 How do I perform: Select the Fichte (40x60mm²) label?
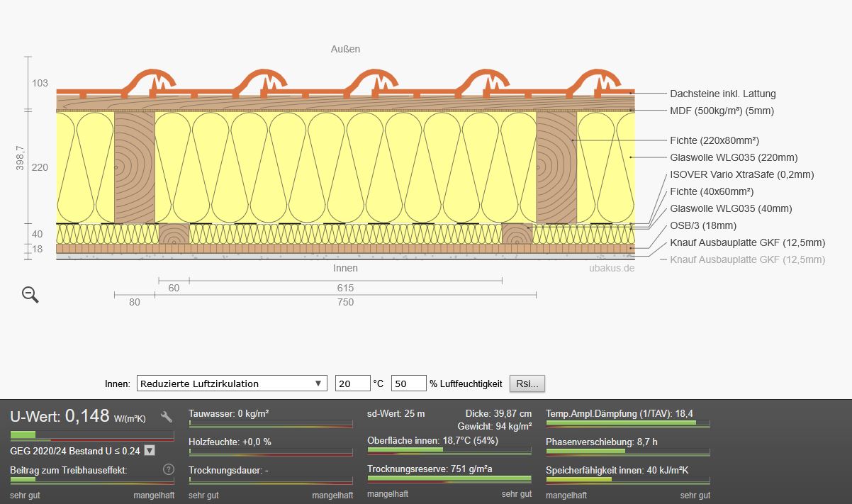point(712,191)
